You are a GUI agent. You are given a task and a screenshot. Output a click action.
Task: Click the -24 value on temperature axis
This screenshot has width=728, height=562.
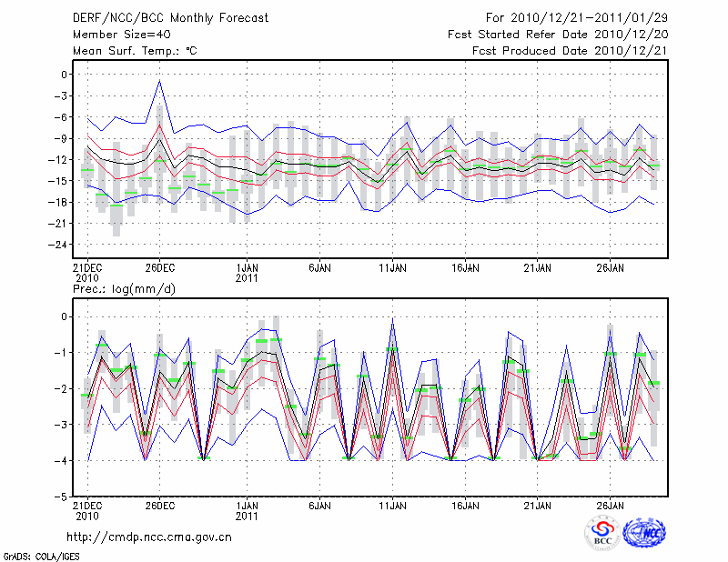[x=60, y=245]
